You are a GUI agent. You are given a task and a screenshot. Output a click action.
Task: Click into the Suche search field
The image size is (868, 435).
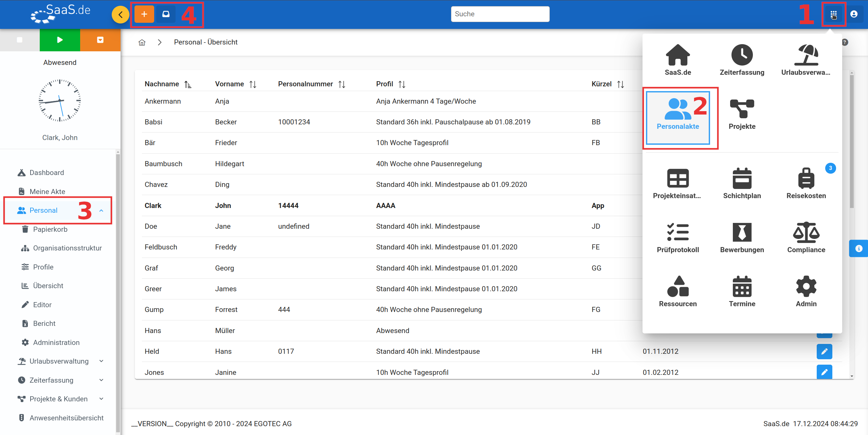[500, 14]
